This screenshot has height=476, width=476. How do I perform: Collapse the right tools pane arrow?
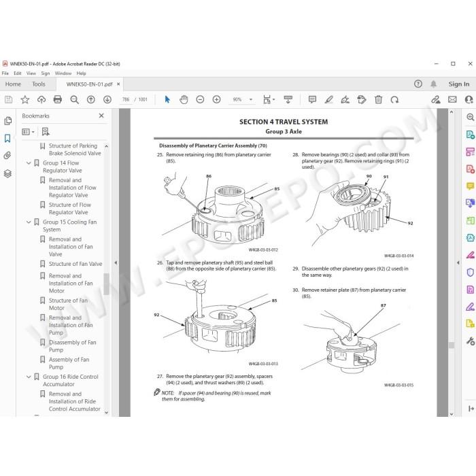pos(458,262)
